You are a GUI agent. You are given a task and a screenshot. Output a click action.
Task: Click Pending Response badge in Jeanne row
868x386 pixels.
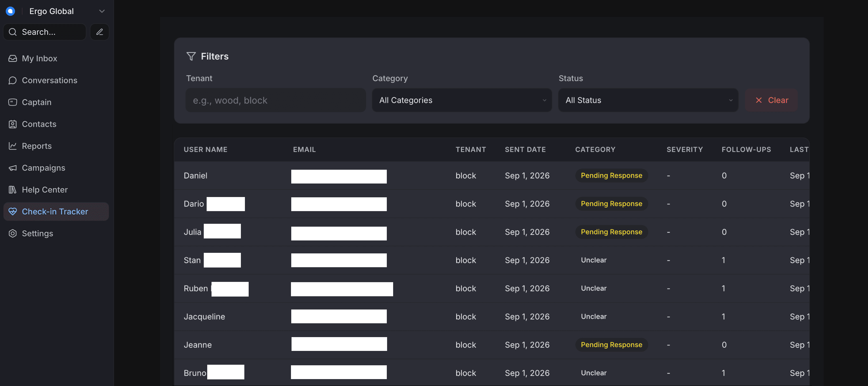point(611,345)
